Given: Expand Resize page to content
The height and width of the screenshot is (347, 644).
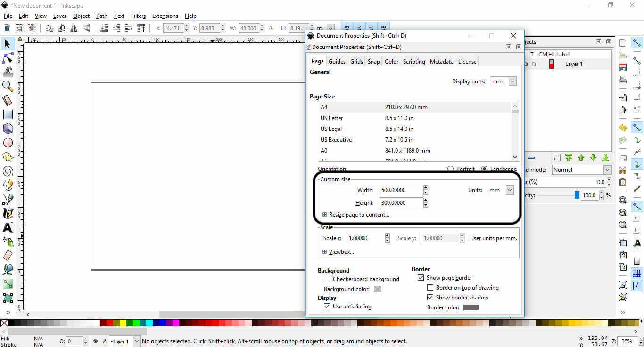Looking at the screenshot, I should click(356, 215).
